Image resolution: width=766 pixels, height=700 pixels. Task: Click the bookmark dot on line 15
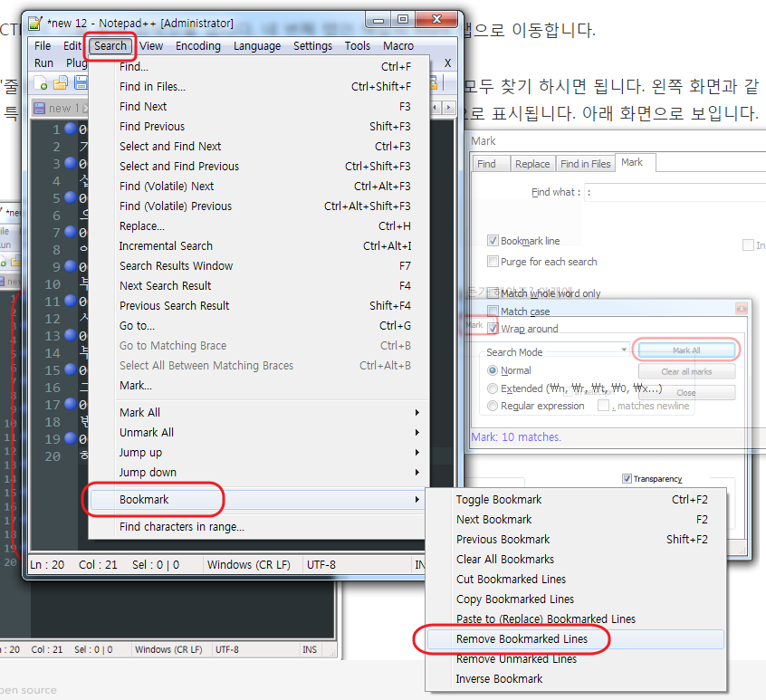(71, 369)
